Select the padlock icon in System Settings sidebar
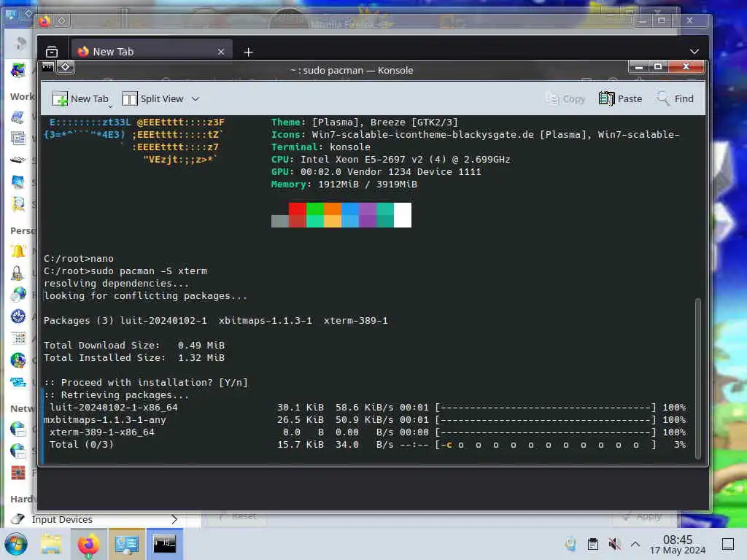 pyautogui.click(x=18, y=273)
